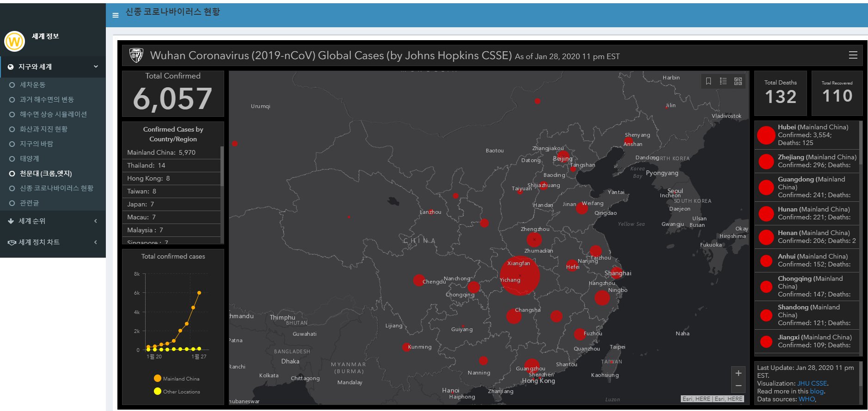Viewport: 868px width, 411px height.
Task: Click the Beijing outbreak marker
Action: pos(563,156)
